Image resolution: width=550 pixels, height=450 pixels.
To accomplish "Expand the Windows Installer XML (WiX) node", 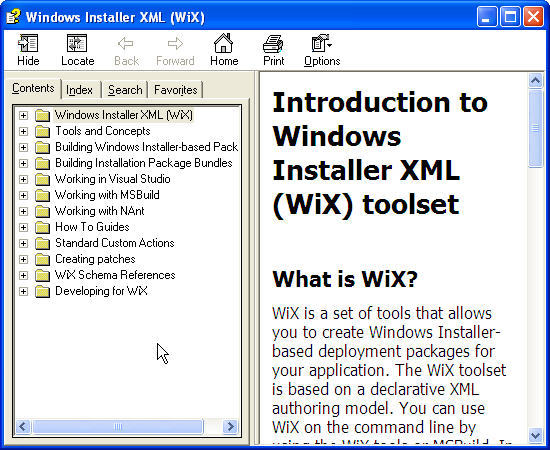I will click(x=23, y=115).
